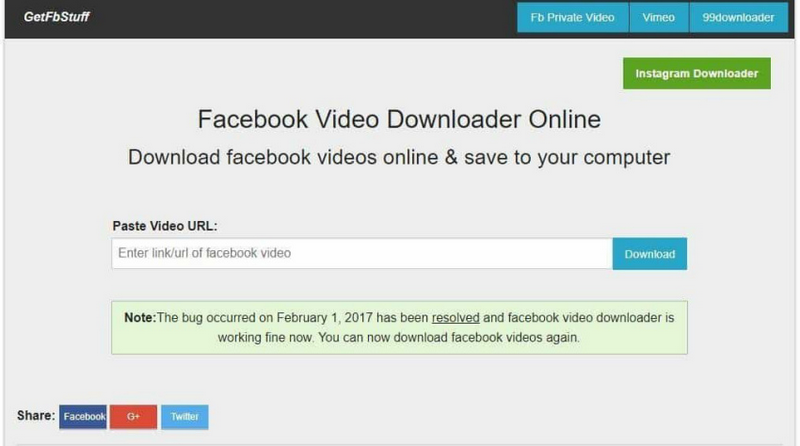Share via the Facebook button
The width and height of the screenshot is (800, 446).
[83, 417]
